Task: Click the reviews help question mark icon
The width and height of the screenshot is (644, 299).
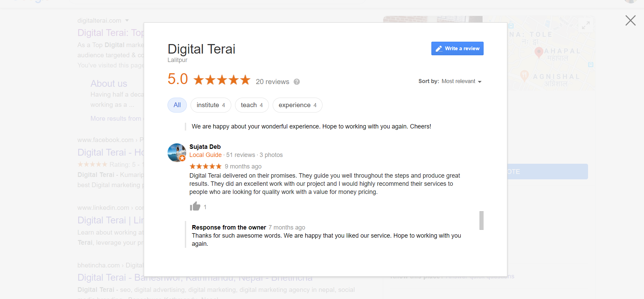Action: tap(297, 82)
